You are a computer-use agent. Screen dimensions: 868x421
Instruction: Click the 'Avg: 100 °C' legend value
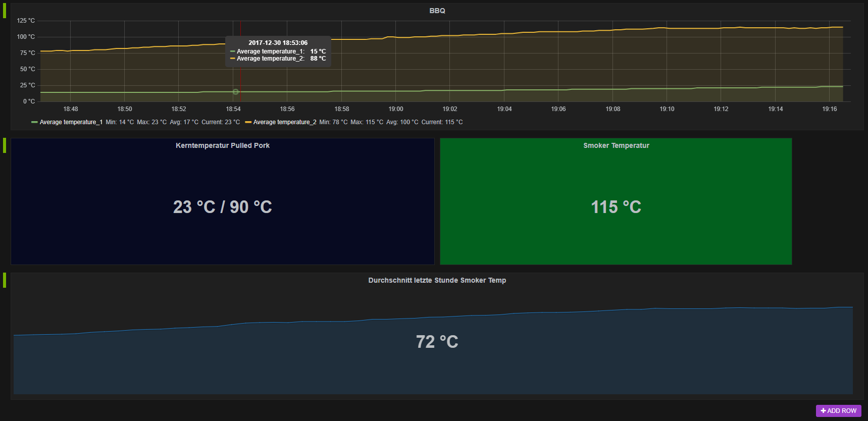point(402,122)
